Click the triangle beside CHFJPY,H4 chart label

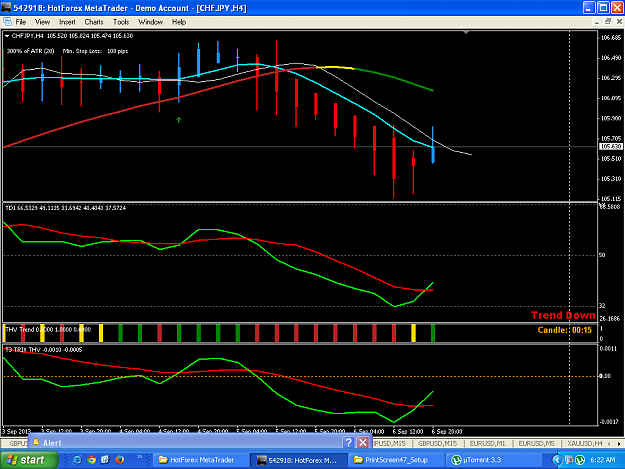[7, 36]
